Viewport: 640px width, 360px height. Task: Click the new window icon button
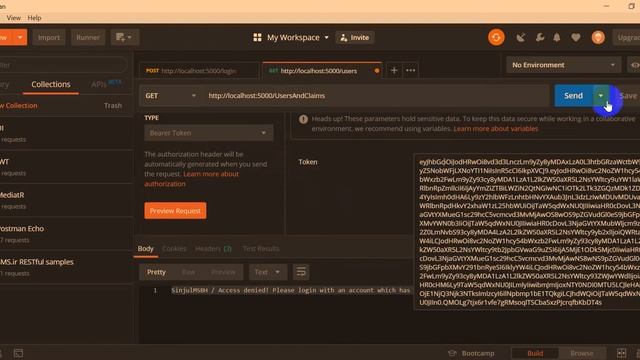(x=124, y=37)
